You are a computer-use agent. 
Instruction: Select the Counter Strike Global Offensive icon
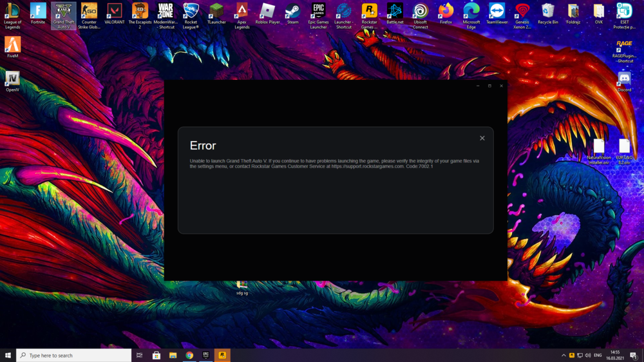pos(89,15)
